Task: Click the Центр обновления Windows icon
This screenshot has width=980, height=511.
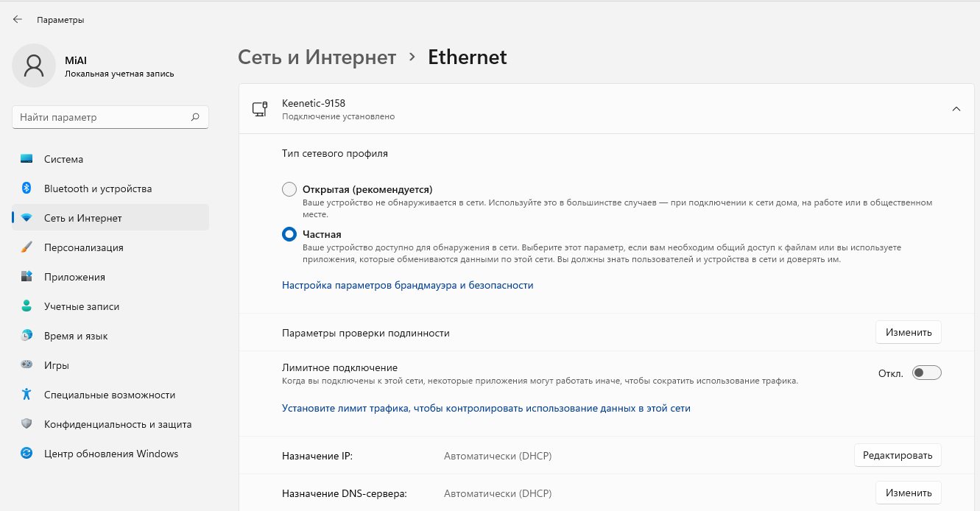Action: pyautogui.click(x=27, y=454)
